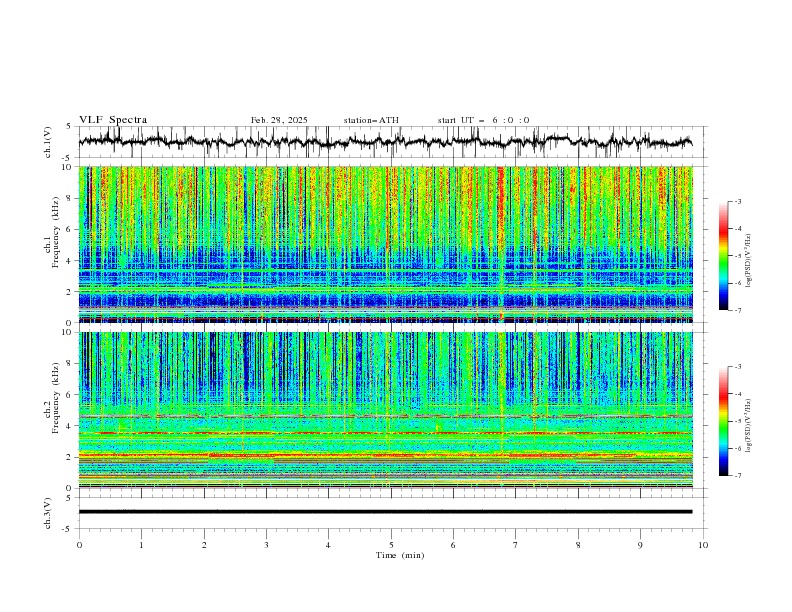This screenshot has width=792, height=612.
Task: Click the time axis tick label "3"
Action: tap(266, 545)
